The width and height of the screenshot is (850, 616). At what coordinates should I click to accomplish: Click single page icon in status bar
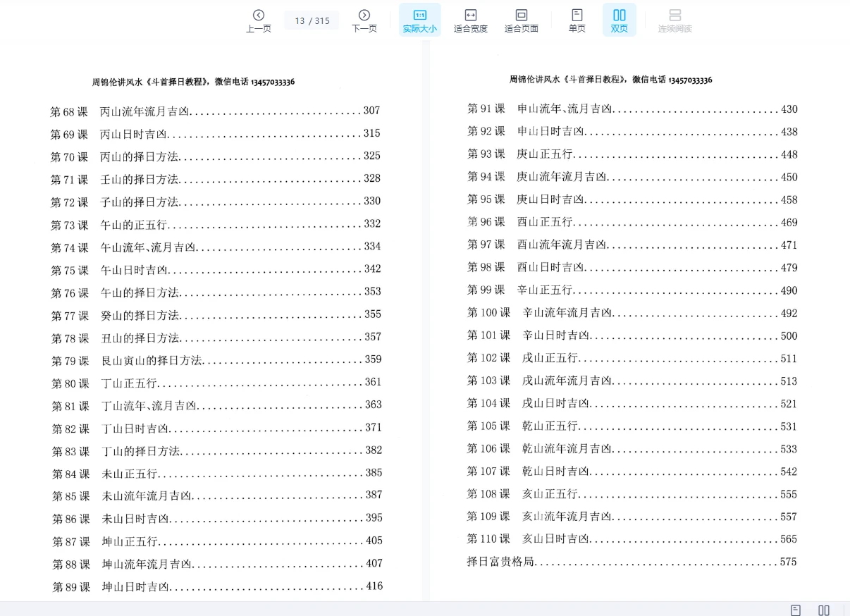(x=796, y=610)
